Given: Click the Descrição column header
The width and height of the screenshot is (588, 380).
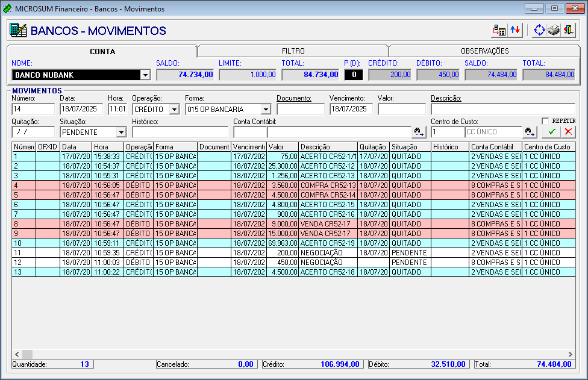Looking at the screenshot, I should tap(328, 146).
